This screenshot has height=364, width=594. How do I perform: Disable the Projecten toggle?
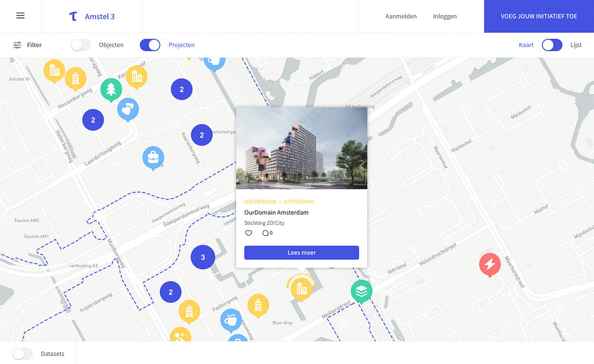[150, 45]
